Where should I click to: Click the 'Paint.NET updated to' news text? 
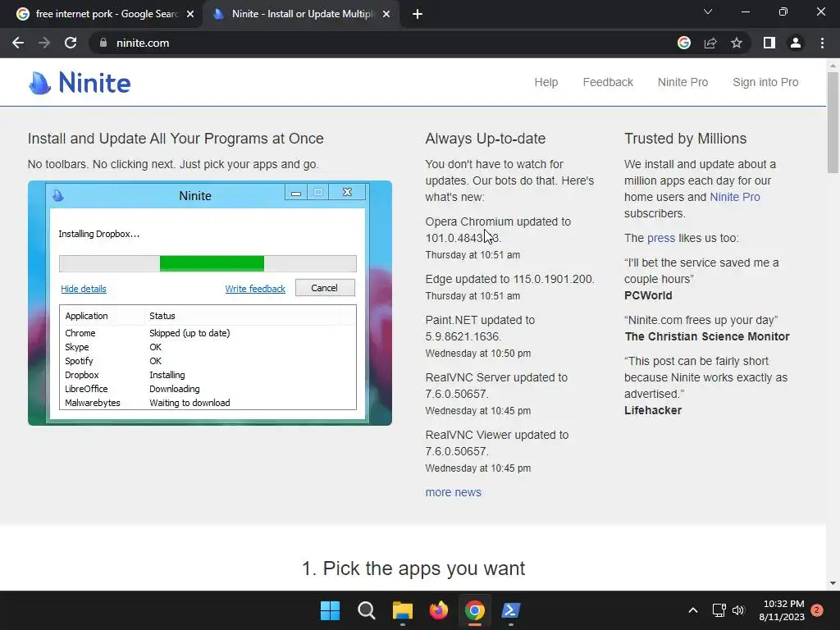pos(480,321)
